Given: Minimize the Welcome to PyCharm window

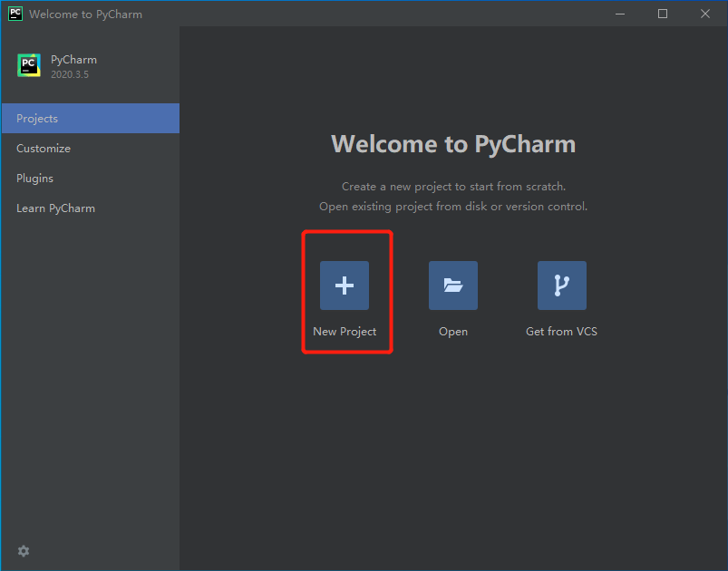Looking at the screenshot, I should [620, 14].
